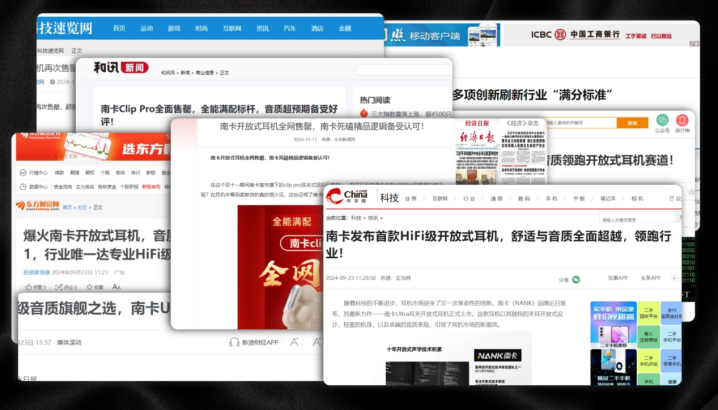This screenshot has width=718, height=410.
Task: Open 商业信息 in the 和讯 breadcrumb
Action: (x=205, y=73)
